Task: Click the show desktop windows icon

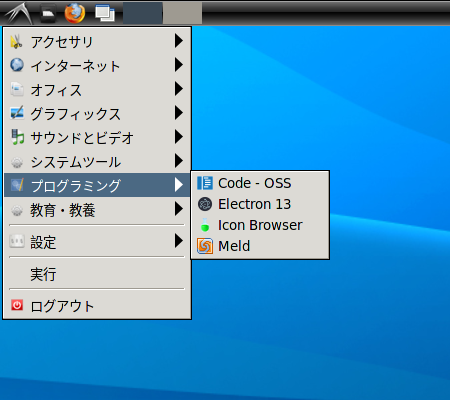Action: coord(105,13)
